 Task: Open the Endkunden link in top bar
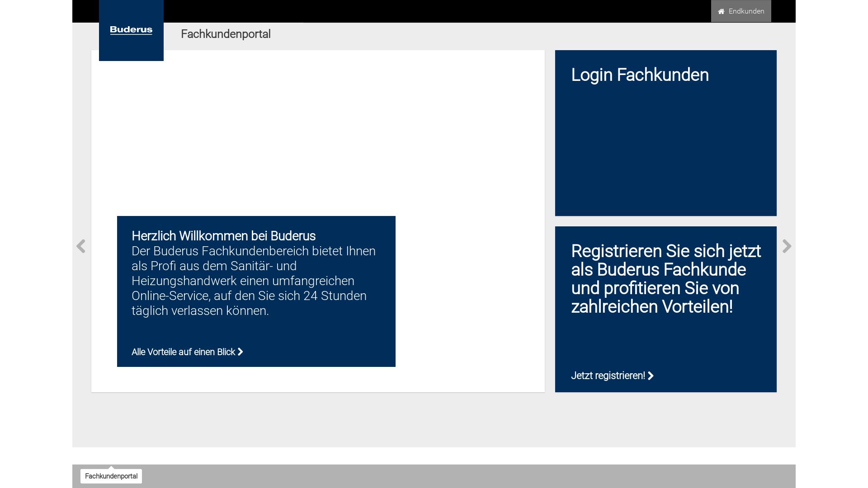(x=741, y=11)
